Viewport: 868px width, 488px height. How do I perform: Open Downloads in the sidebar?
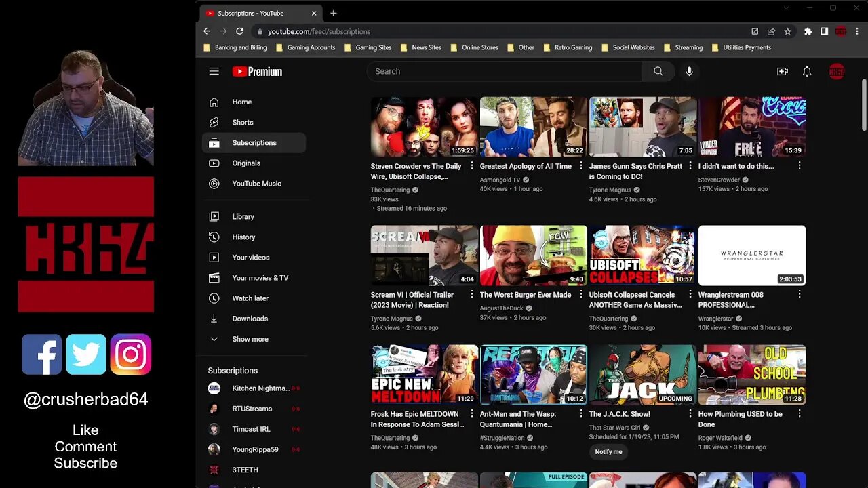254,319
